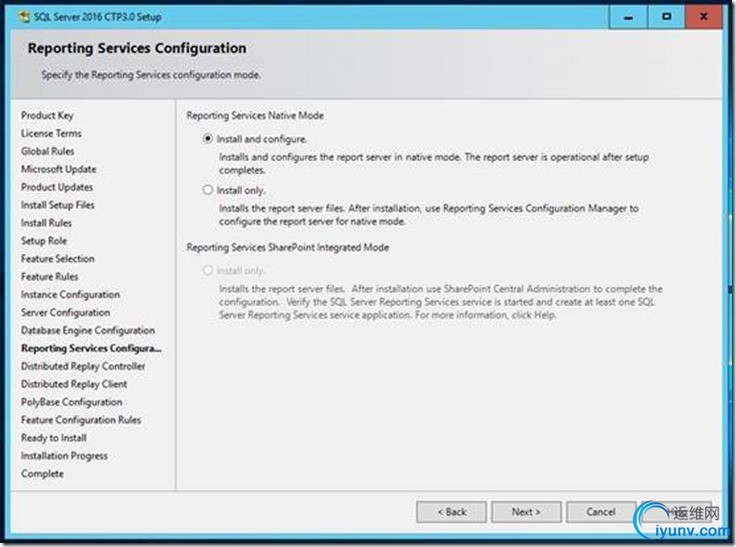Open the License Terms step
Screen dimensions: 736x547
coord(51,133)
